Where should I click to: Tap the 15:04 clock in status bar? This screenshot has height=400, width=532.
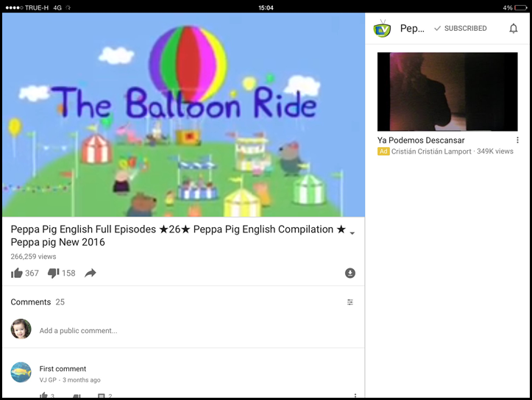click(x=266, y=7)
